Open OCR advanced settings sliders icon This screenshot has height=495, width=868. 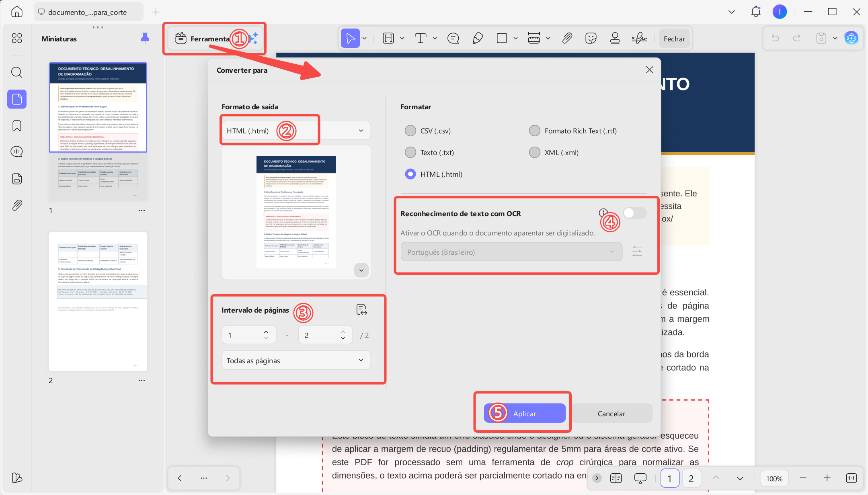tap(637, 252)
